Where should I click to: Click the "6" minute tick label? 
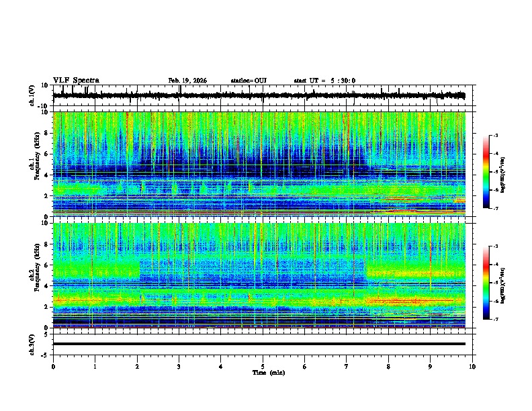coord(305,367)
